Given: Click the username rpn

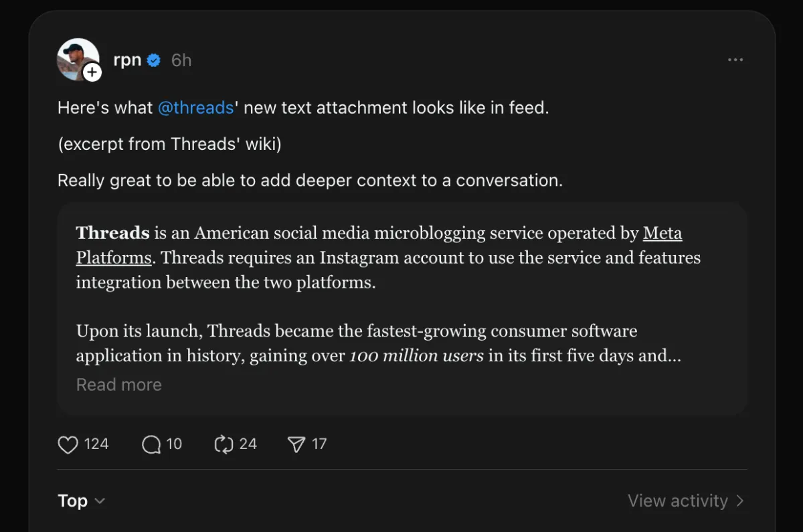Looking at the screenshot, I should coord(126,60).
